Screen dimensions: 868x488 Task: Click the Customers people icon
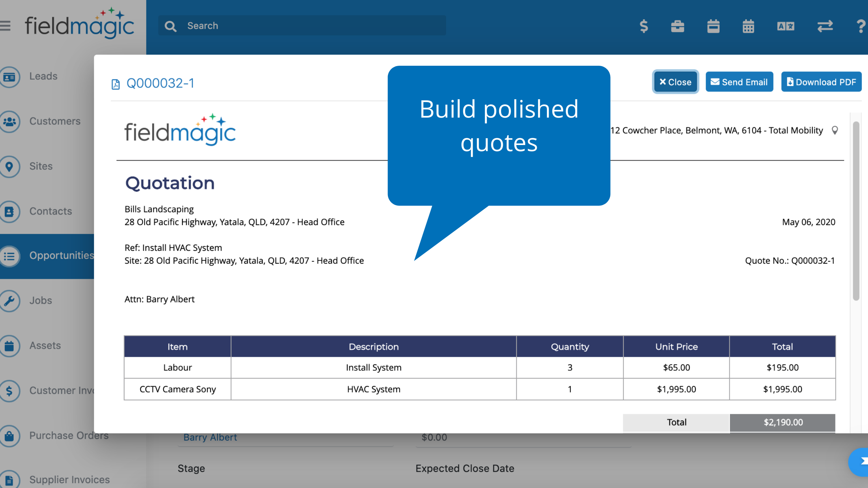coord(9,122)
